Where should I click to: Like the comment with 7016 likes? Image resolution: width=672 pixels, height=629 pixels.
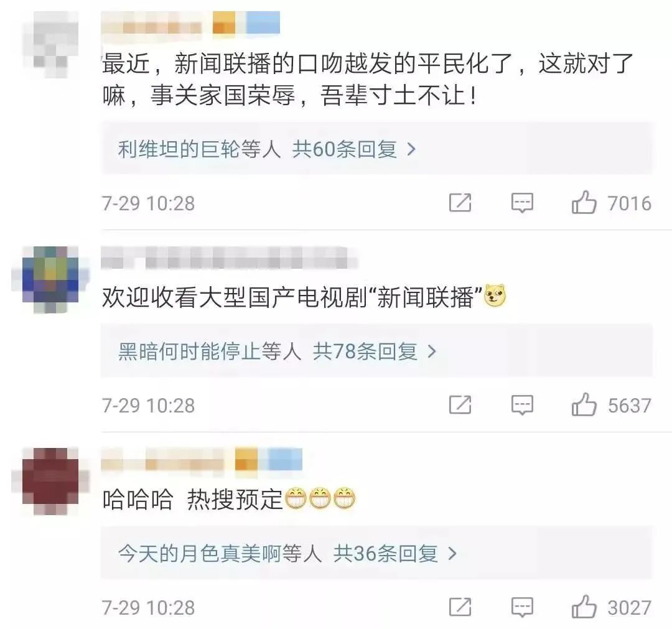[x=584, y=203]
